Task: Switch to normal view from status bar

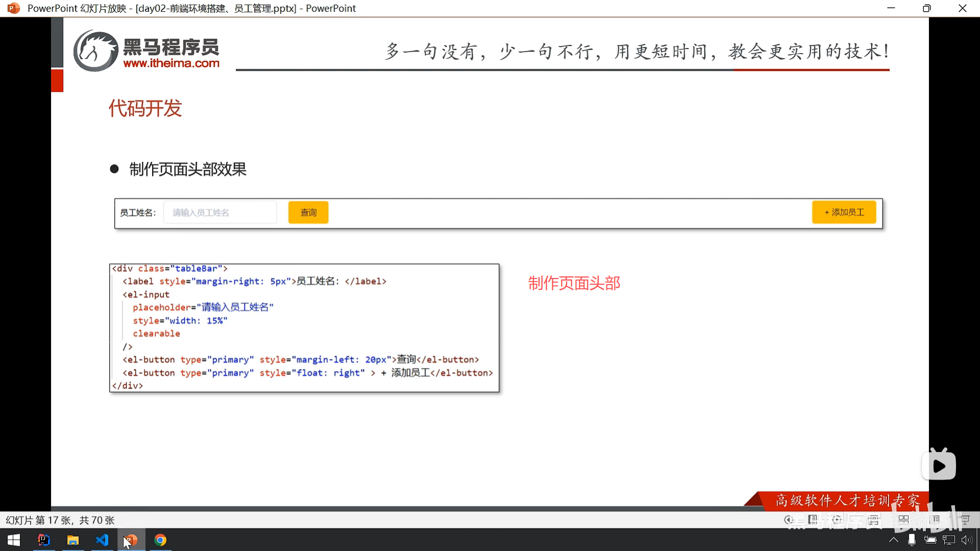Action: (873, 520)
